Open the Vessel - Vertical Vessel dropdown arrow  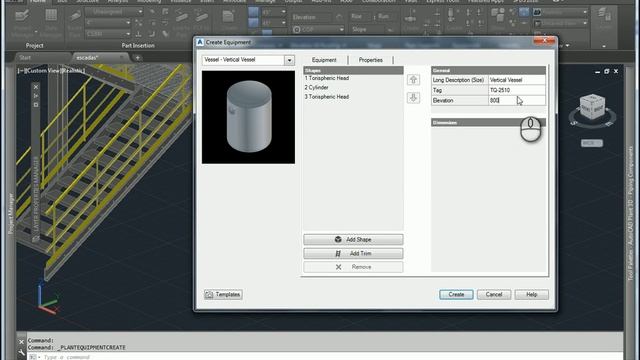[x=289, y=60]
